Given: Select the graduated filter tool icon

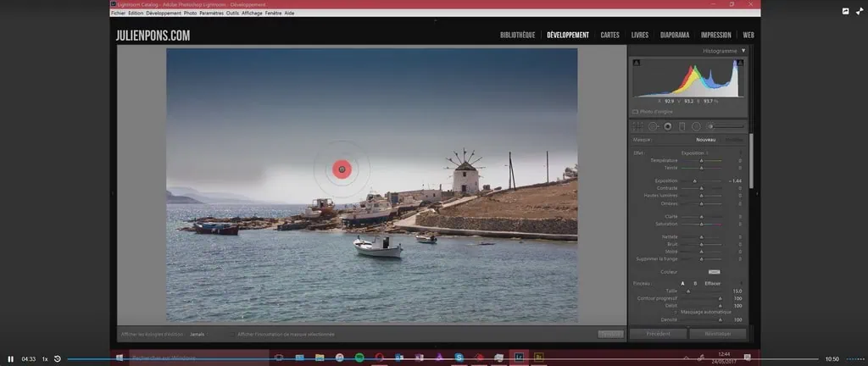Looking at the screenshot, I should tap(682, 126).
